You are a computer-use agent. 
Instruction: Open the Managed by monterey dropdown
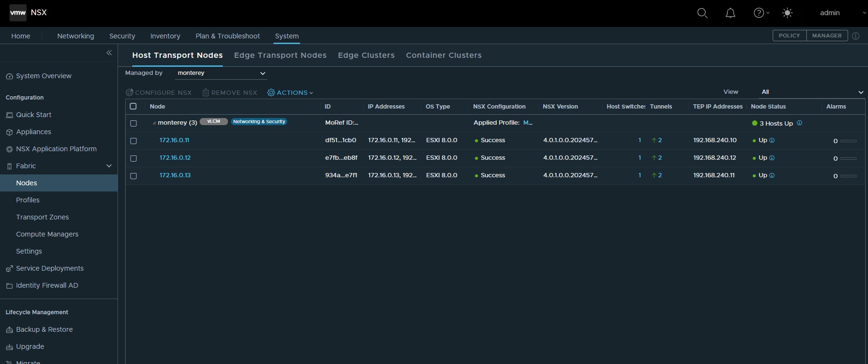220,73
